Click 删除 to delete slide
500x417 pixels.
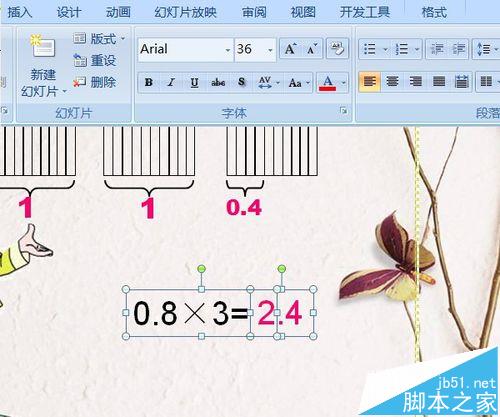(95, 82)
